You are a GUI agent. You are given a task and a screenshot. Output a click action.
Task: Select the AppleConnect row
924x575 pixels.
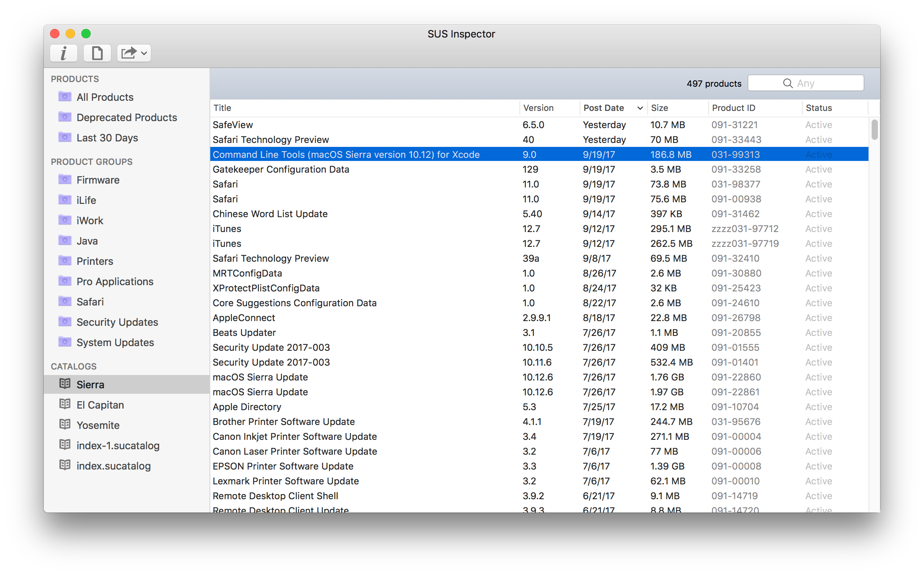pos(539,318)
